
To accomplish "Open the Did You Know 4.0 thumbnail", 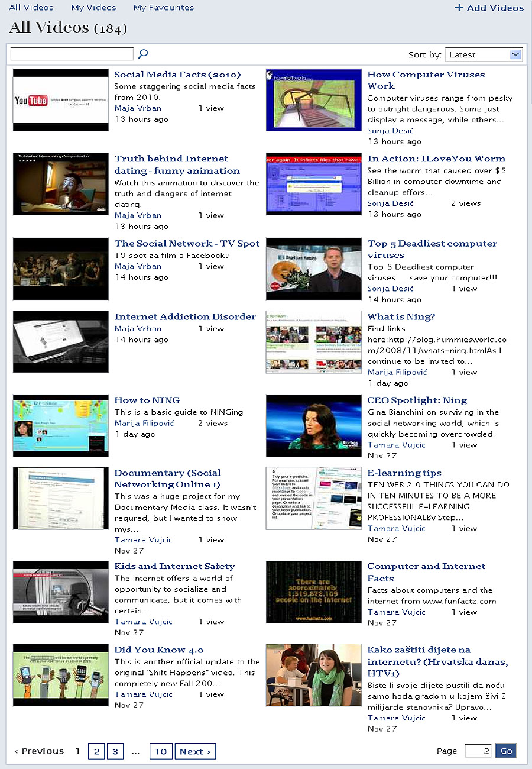I will 61,676.
